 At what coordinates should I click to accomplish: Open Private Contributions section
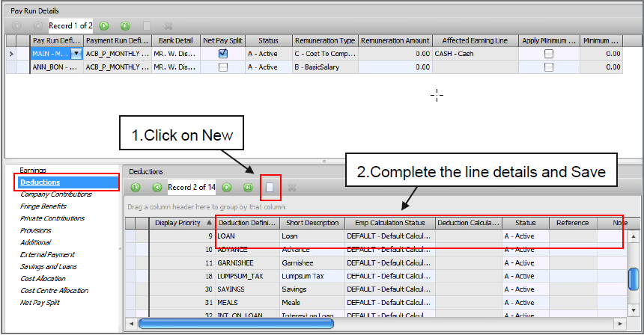(52, 218)
